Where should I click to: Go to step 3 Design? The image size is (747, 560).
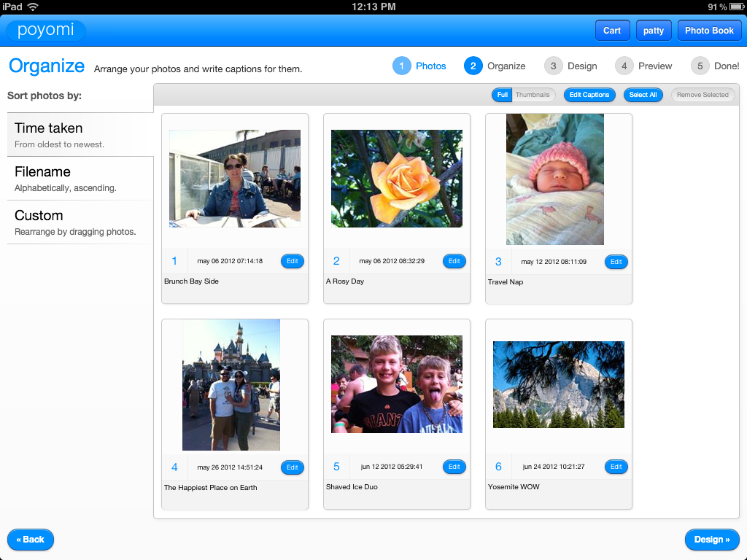570,66
